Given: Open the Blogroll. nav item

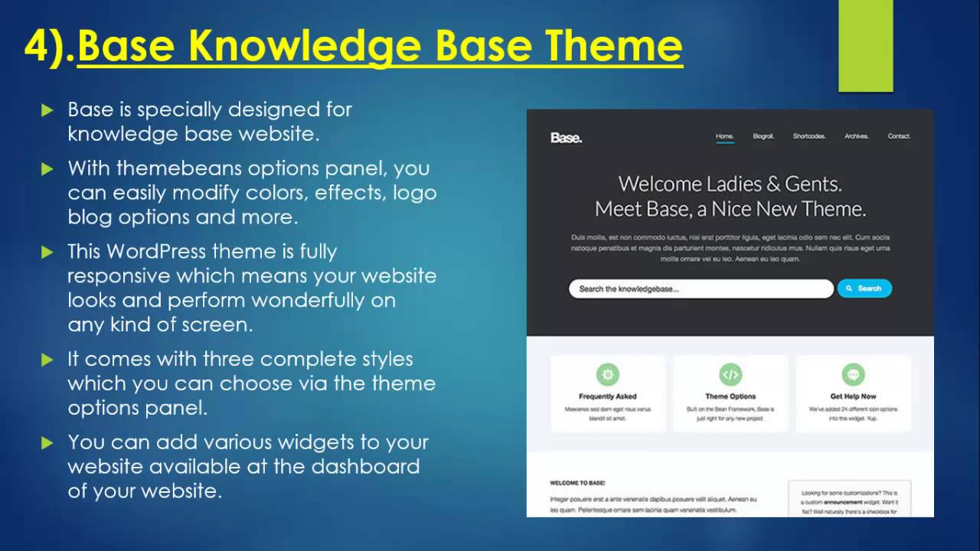Looking at the screenshot, I should point(763,136).
